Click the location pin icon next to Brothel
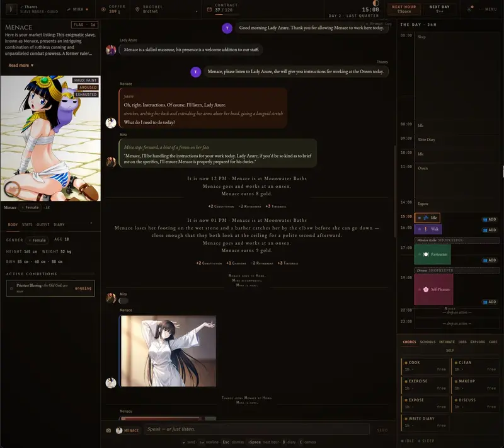The height and width of the screenshot is (448, 504). point(137,9)
